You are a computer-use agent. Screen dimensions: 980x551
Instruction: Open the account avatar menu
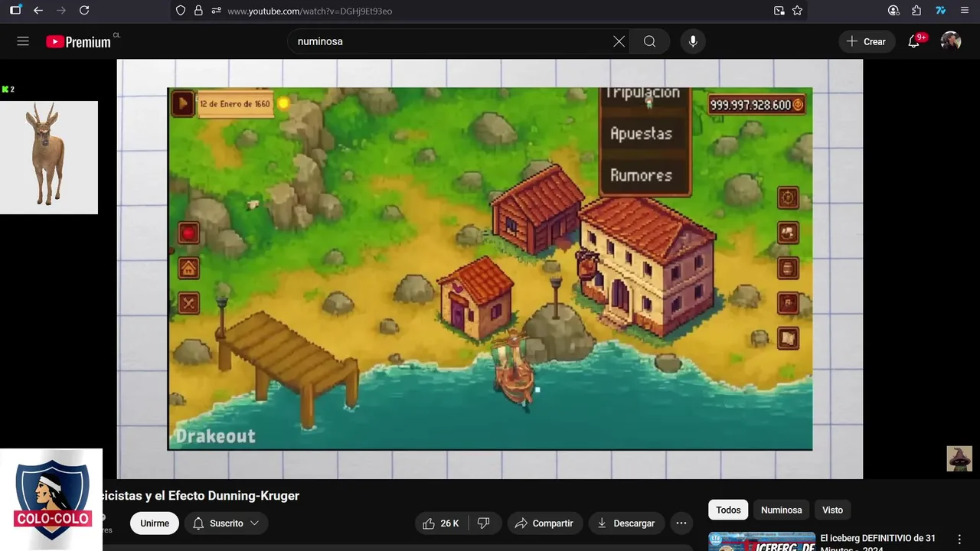[x=951, y=41]
